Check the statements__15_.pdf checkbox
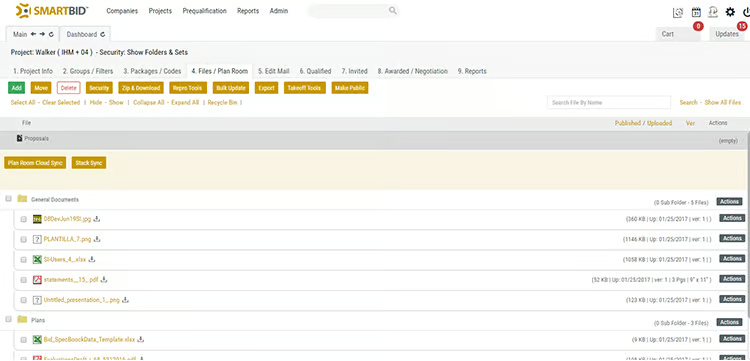Viewport: 750px width, 361px height. point(23,280)
